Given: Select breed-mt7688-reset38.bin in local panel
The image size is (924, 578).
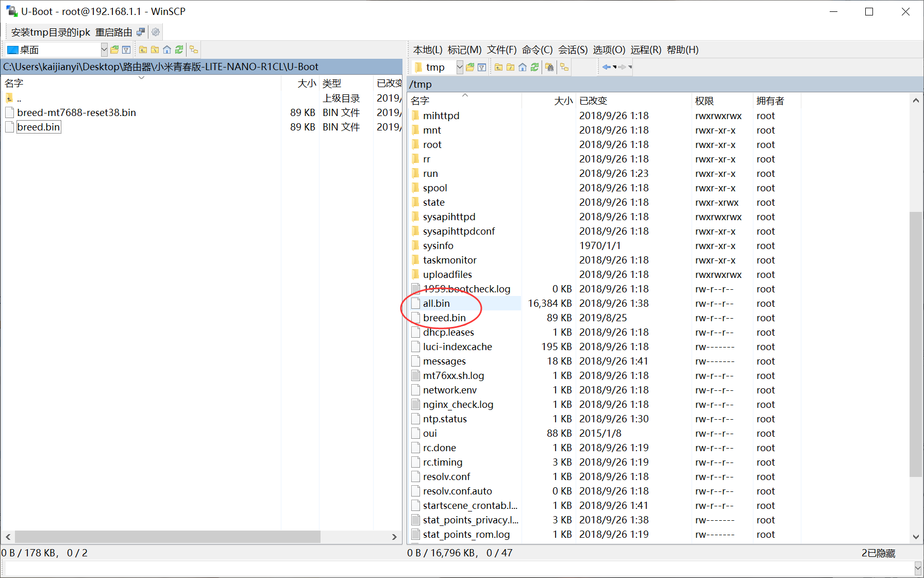Looking at the screenshot, I should (76, 112).
